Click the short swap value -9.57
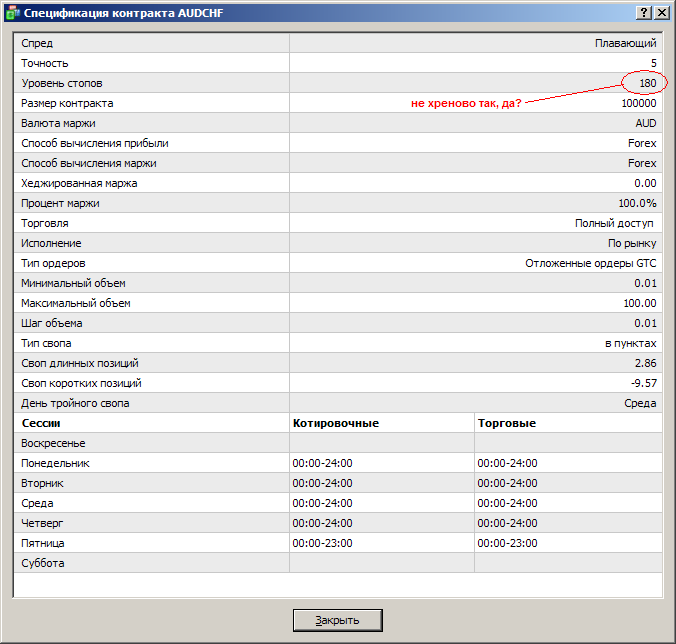676x644 pixels. pyautogui.click(x=644, y=383)
